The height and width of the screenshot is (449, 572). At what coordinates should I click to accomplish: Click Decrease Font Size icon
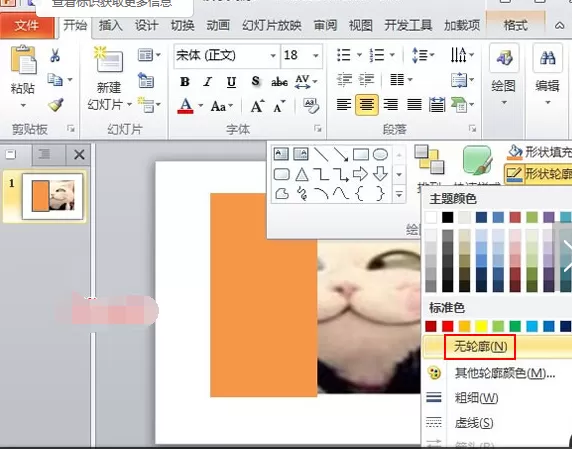pyautogui.click(x=279, y=106)
